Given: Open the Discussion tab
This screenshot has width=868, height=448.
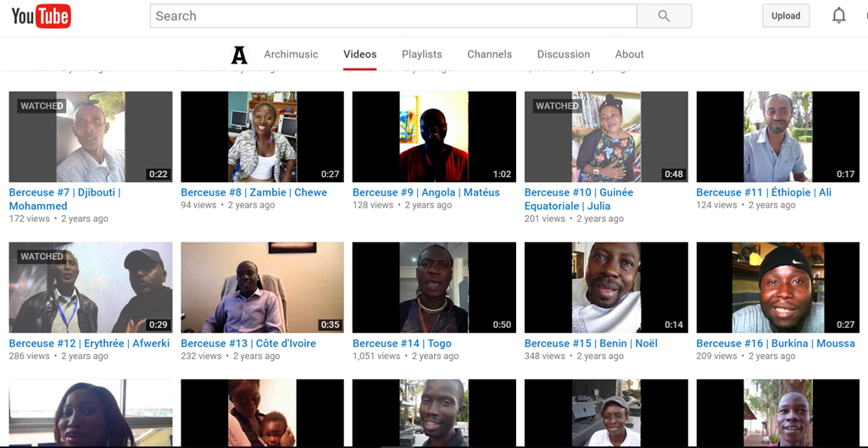Looking at the screenshot, I should [564, 54].
